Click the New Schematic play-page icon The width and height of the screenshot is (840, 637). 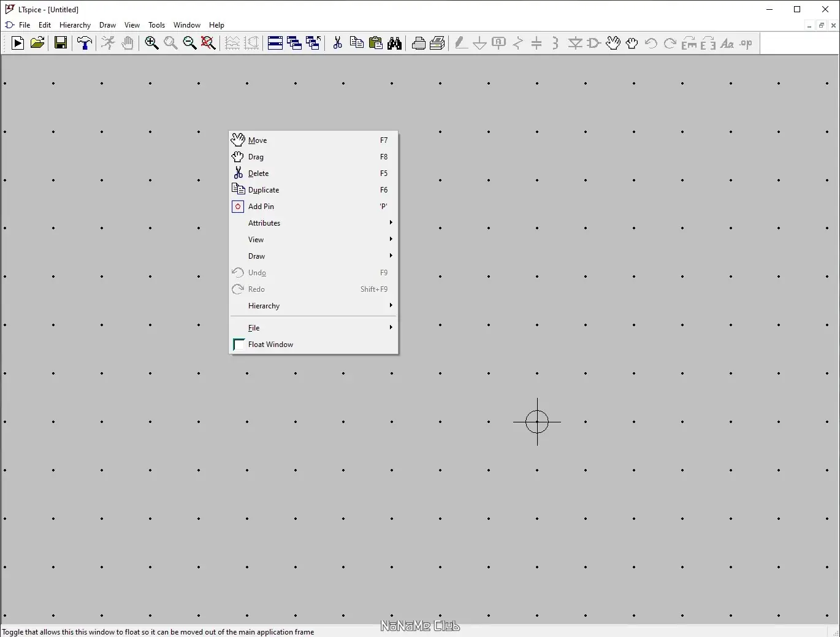tap(18, 43)
